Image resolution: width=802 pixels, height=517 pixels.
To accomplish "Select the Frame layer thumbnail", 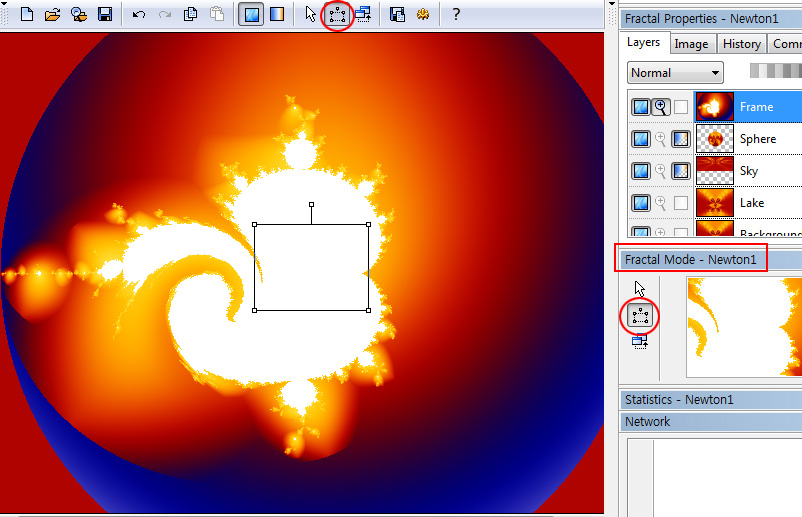I will click(x=715, y=107).
